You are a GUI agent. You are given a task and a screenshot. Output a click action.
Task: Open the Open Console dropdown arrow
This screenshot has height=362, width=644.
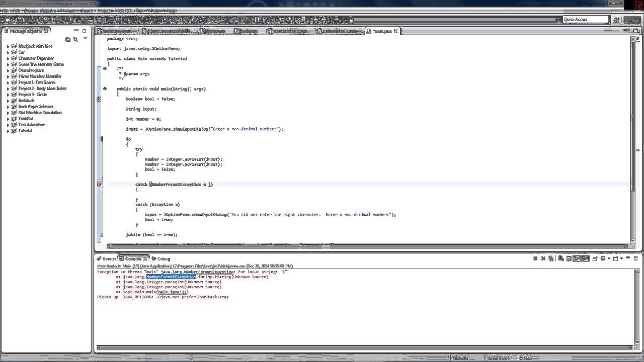coord(621,258)
